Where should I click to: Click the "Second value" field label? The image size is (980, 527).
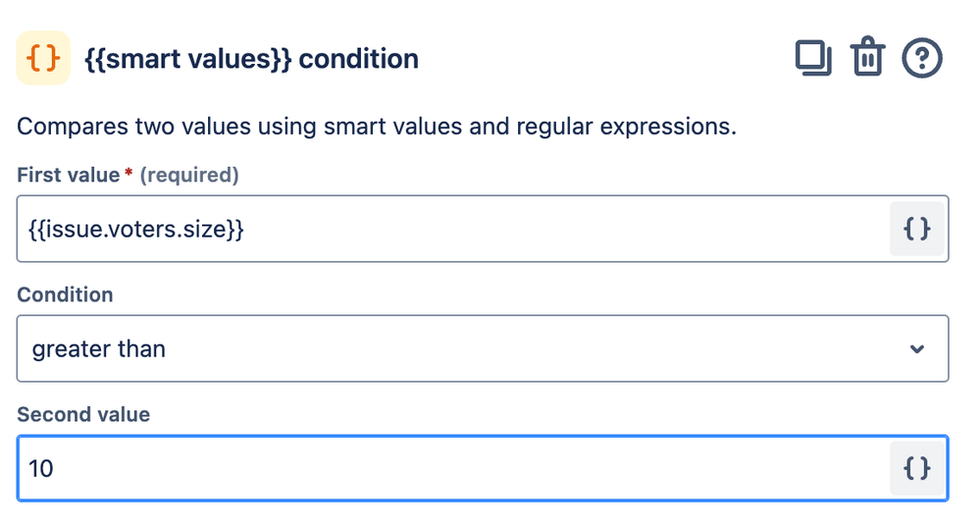[83, 414]
